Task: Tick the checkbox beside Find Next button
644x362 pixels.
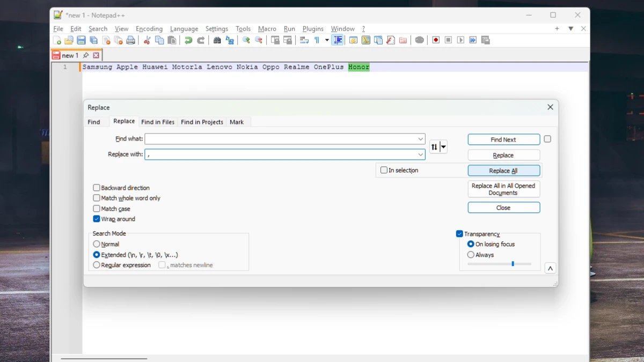Action: pos(547,139)
